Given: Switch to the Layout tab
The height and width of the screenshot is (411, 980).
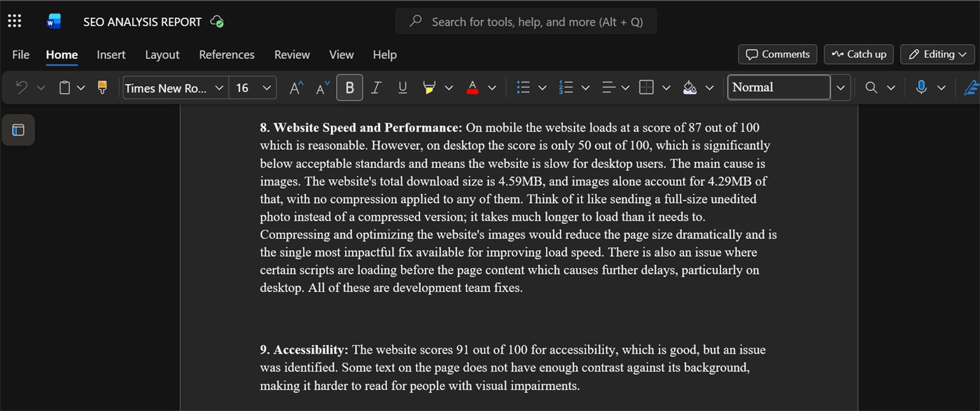Looking at the screenshot, I should [162, 55].
